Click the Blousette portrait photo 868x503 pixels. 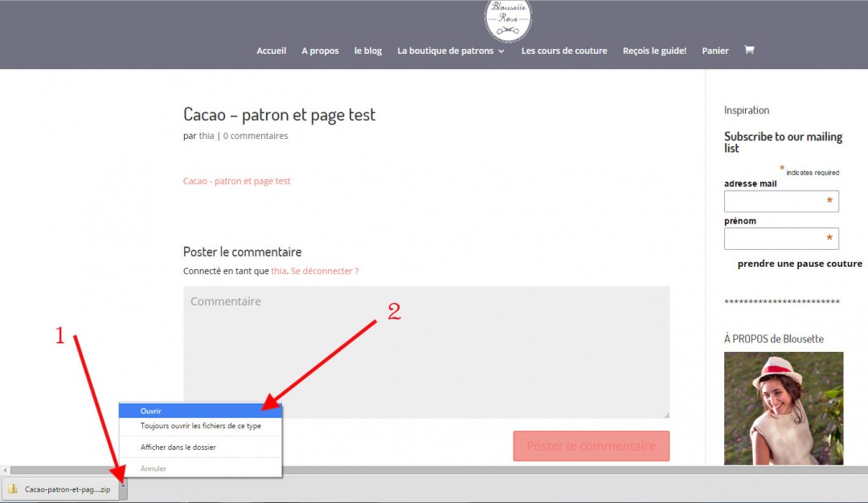click(784, 408)
